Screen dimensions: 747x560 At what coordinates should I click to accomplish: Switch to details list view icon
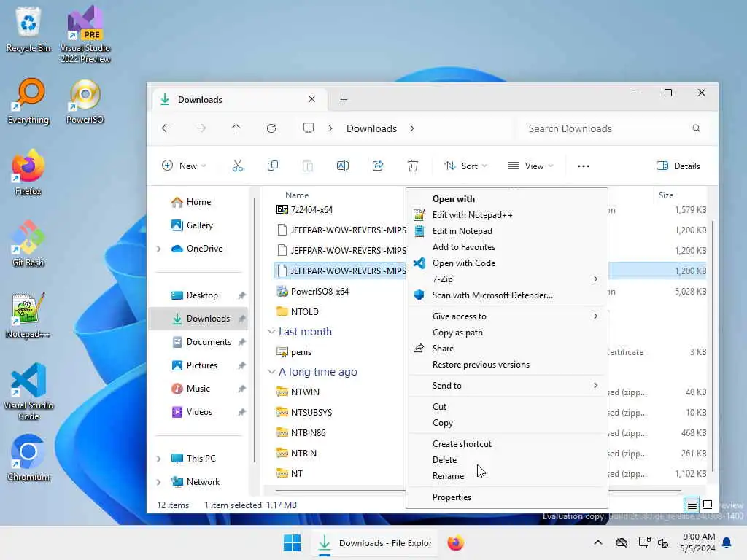(x=692, y=505)
